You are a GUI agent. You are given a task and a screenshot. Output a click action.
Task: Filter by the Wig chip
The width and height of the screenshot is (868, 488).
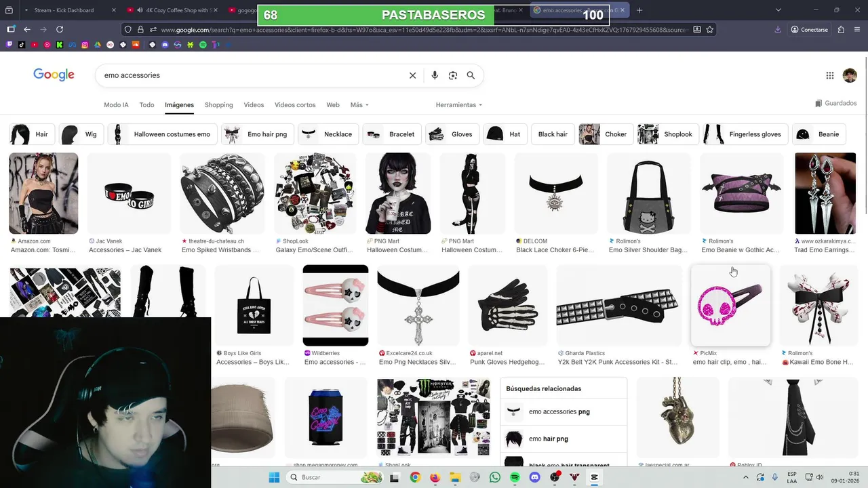click(81, 134)
